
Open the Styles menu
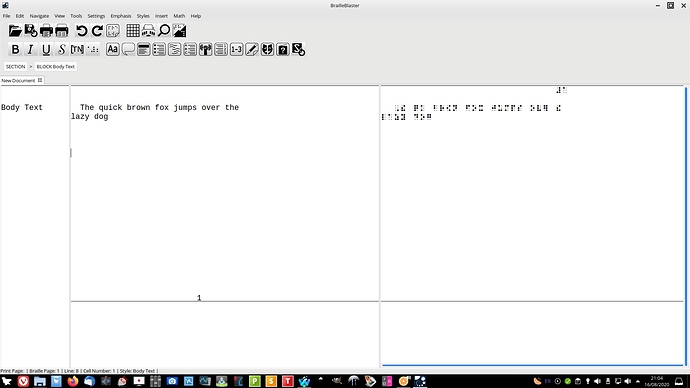click(143, 16)
